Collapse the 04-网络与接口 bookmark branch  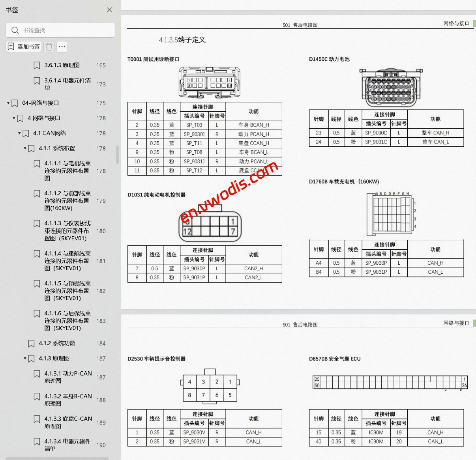pos(8,103)
